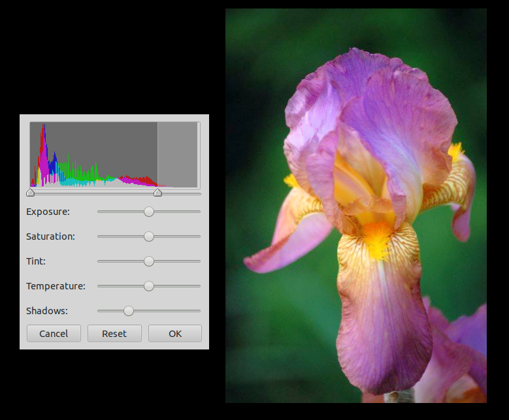Confirm adjustments with the OK button
Screen dimensions: 509x420
175,333
